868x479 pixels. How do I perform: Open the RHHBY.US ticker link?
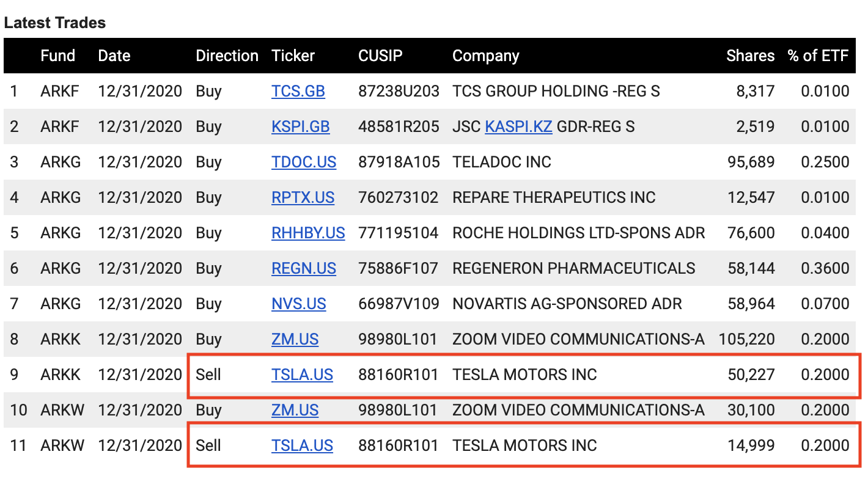pyautogui.click(x=308, y=233)
